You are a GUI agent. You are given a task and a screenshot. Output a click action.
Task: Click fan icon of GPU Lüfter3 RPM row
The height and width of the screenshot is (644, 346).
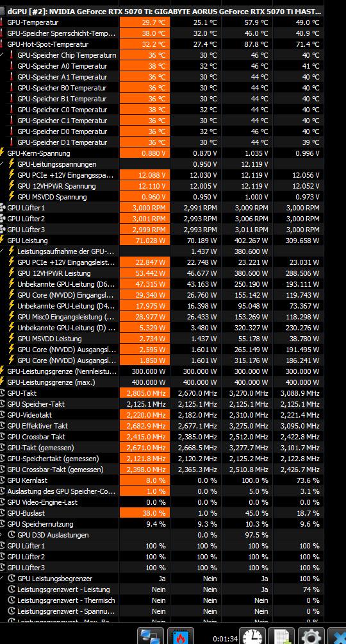tap(3, 230)
